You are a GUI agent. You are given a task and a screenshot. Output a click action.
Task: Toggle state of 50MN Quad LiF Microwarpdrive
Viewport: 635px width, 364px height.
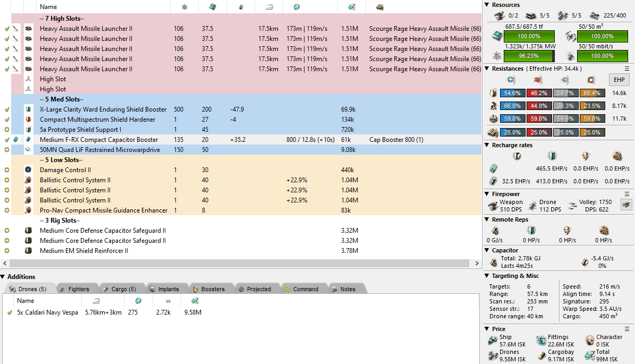7,149
